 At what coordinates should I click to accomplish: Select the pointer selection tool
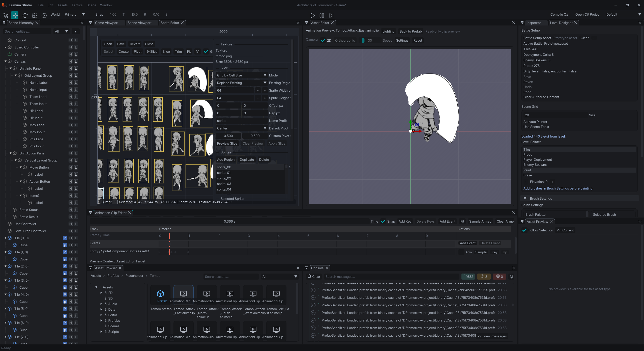click(x=6, y=15)
